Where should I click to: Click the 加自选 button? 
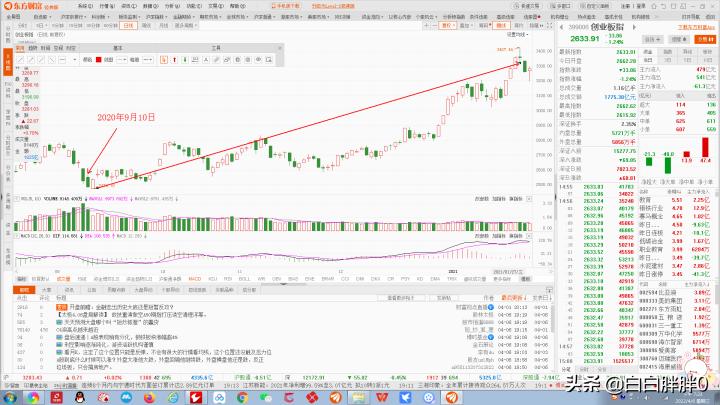coord(652,39)
